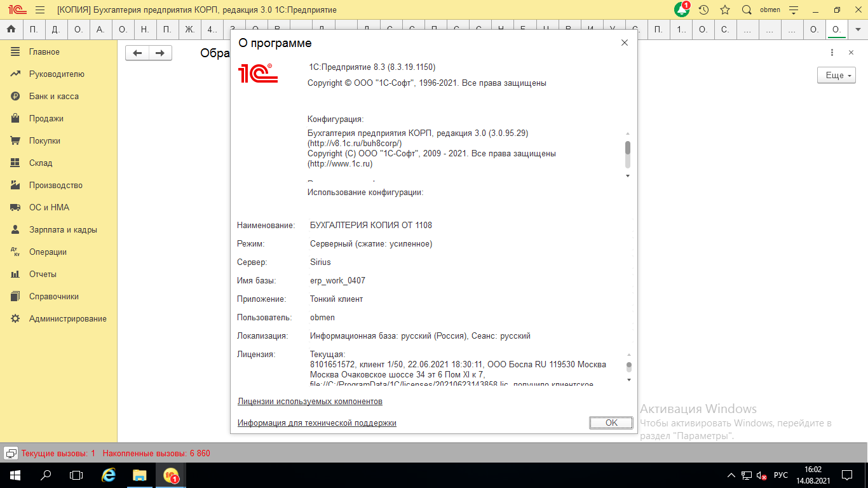Viewport: 868px width, 488px height.
Task: Switch to the 1.. tab
Action: 681,29
